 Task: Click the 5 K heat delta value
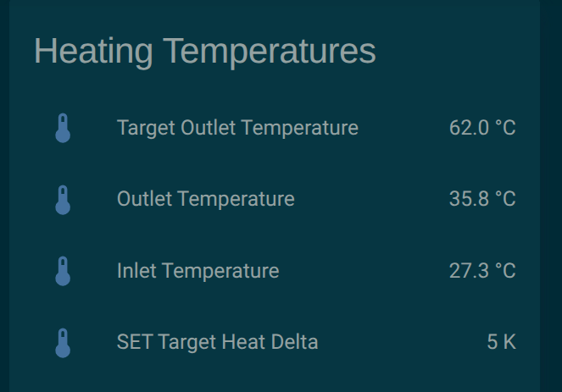click(501, 343)
